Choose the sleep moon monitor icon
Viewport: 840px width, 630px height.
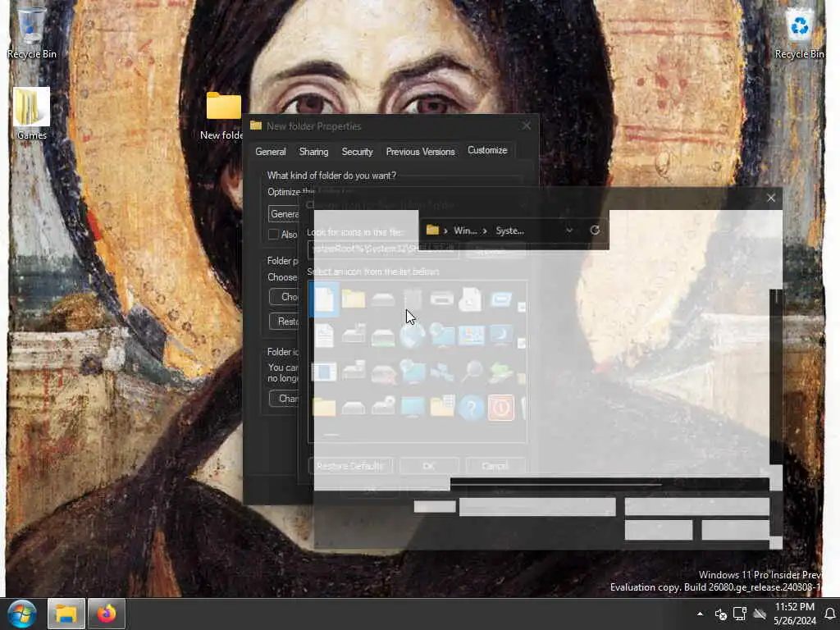point(500,336)
